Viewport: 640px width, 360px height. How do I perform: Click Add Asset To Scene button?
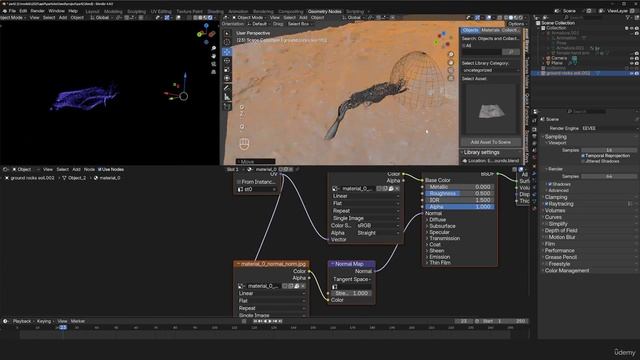pyautogui.click(x=491, y=142)
